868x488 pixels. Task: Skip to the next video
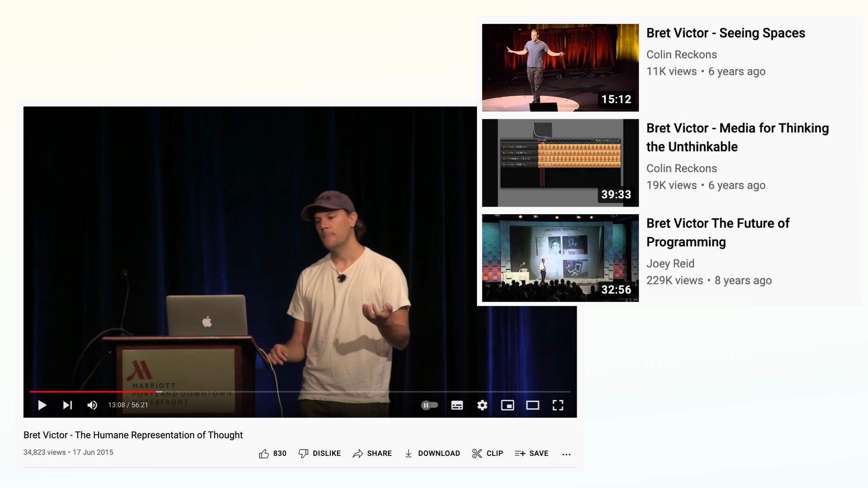[67, 405]
